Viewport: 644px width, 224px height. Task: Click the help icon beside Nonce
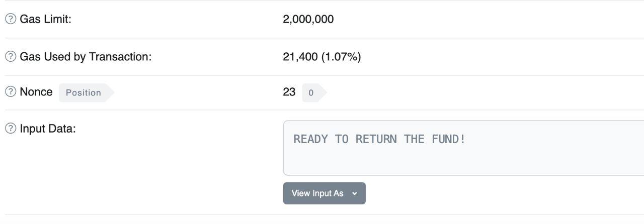[x=11, y=92]
